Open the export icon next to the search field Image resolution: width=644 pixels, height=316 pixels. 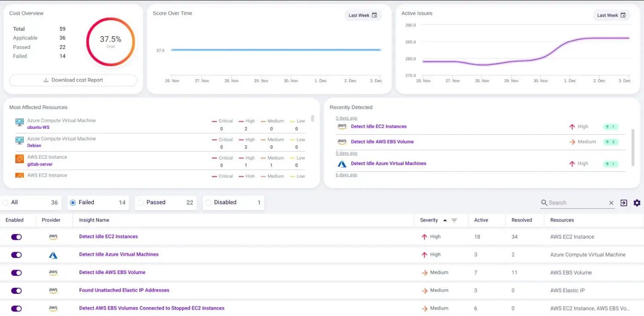click(624, 202)
